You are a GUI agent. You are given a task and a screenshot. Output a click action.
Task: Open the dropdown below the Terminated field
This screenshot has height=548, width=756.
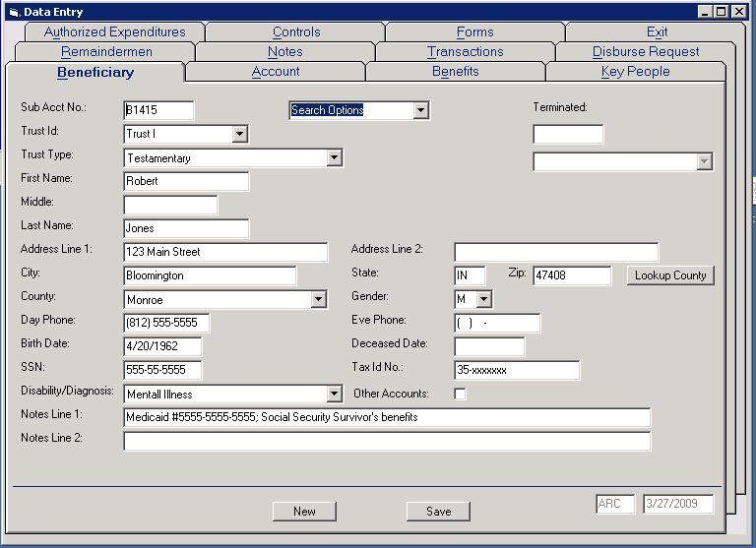[704, 162]
